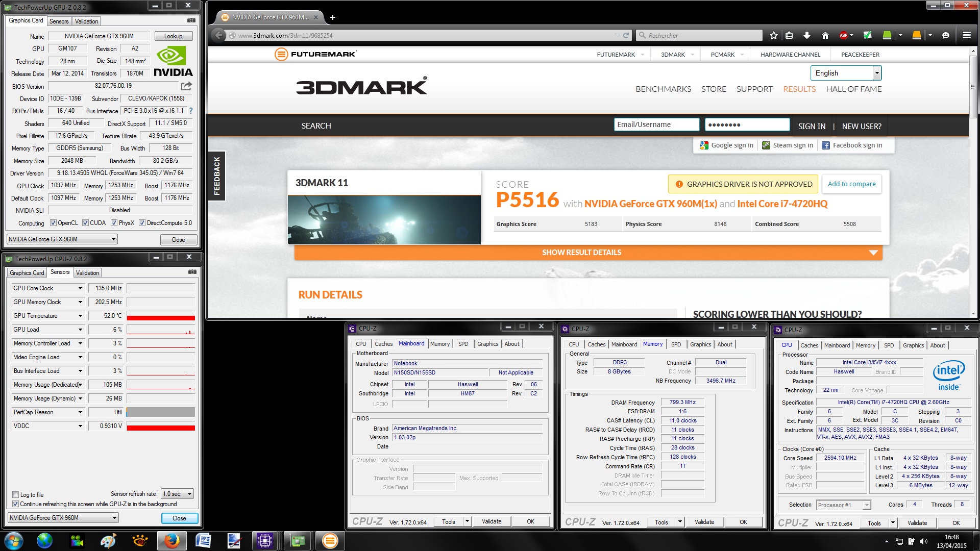This screenshot has height=551, width=980.
Task: Click the Futuremark logo
Action: pyautogui.click(x=315, y=54)
